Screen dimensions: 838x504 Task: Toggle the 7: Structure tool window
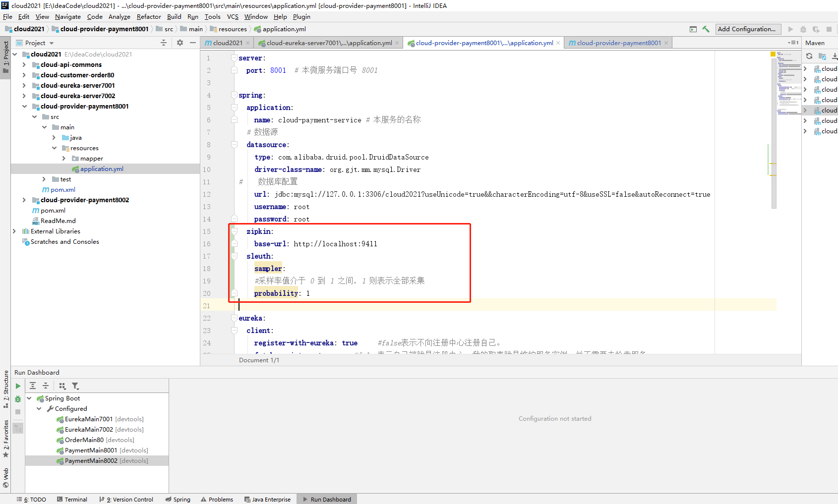coord(5,389)
